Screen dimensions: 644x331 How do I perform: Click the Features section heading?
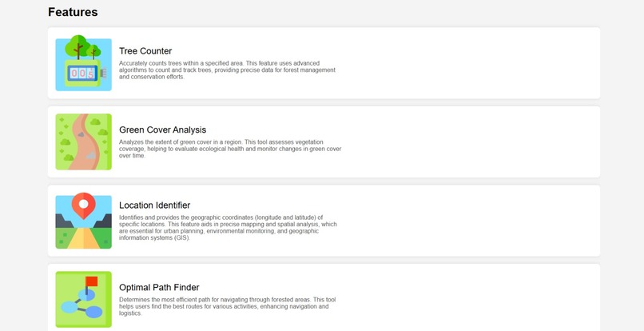[73, 12]
